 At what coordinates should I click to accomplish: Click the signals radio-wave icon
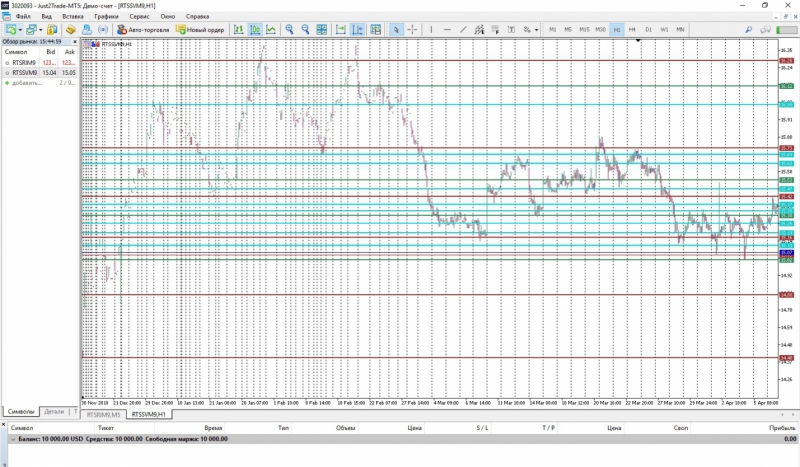tap(103, 30)
